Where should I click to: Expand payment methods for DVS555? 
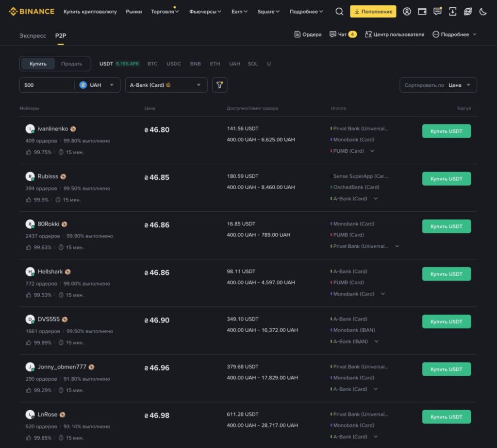point(376,341)
